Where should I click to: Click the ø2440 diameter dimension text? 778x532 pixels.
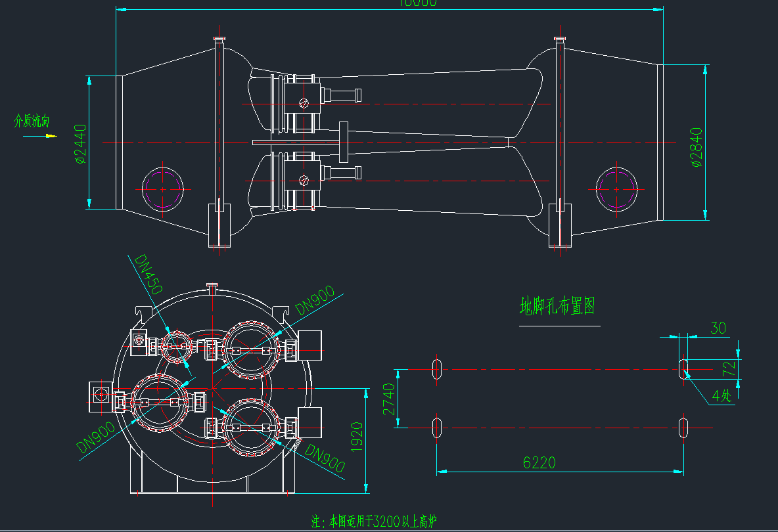81,143
